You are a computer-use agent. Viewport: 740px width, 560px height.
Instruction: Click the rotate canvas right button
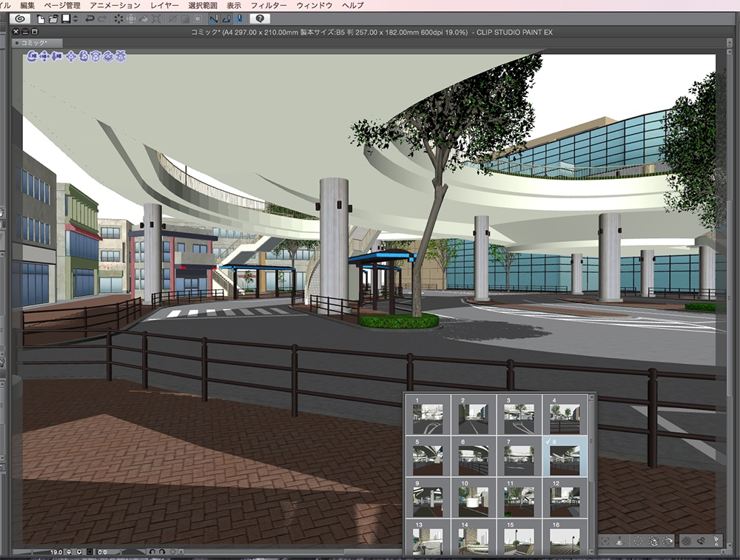click(162, 552)
